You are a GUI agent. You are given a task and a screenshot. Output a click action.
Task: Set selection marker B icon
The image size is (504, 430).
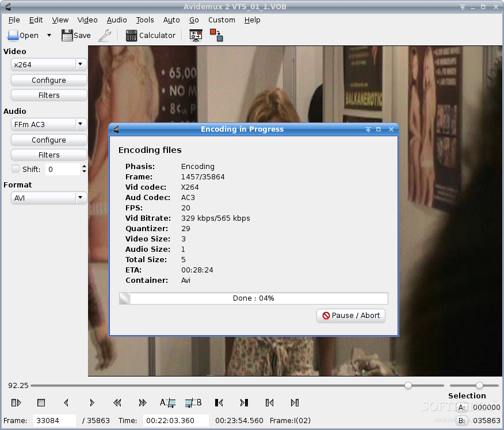(193, 403)
